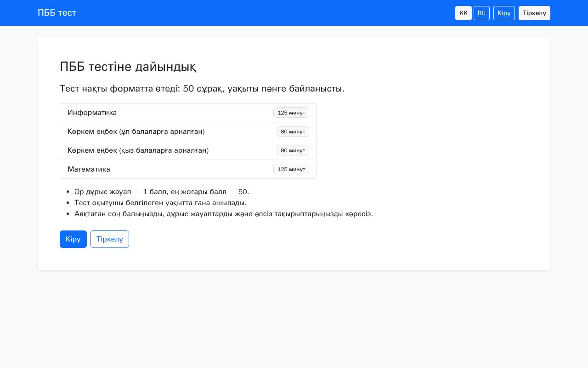Click the 80 минут badge for қыз балаларға
The height and width of the screenshot is (368, 588).
(x=293, y=150)
